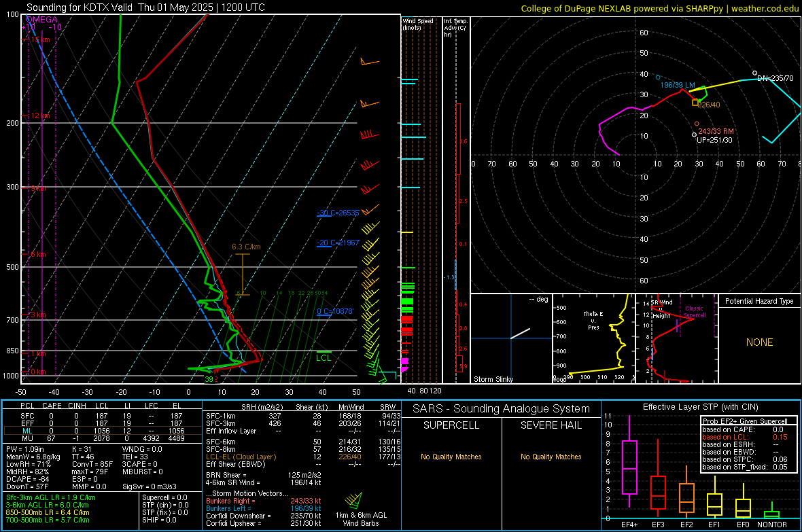The height and width of the screenshot is (532, 802).
Task: Click No Quality Matches under SEVERE HAIL
Action: (x=551, y=457)
